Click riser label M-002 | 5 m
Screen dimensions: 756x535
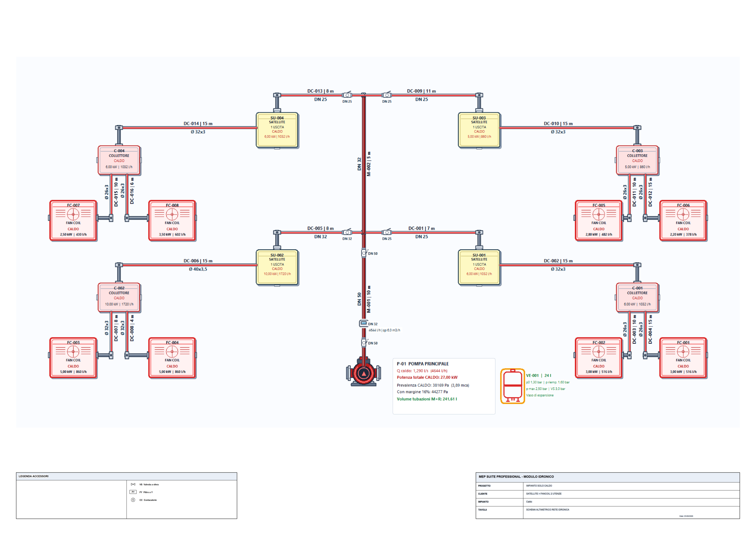point(369,164)
